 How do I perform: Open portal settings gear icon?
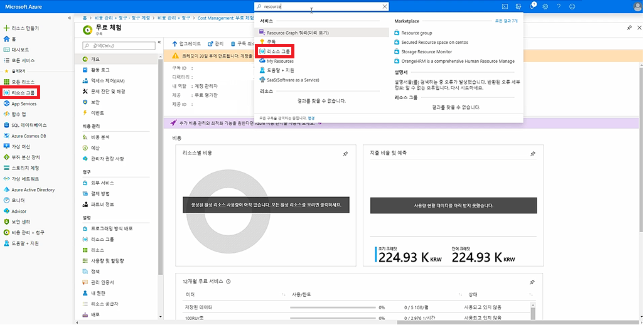point(545,6)
